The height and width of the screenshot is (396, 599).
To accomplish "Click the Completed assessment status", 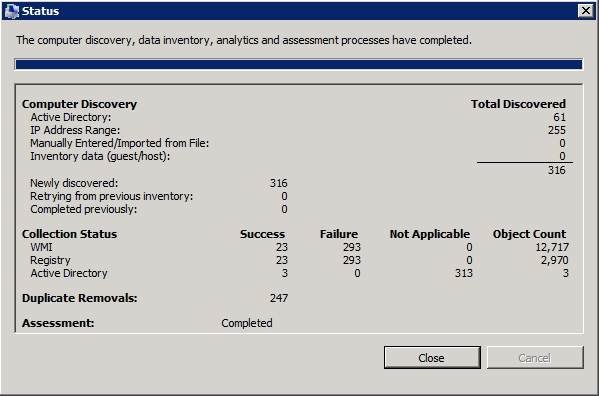I will coord(247,323).
